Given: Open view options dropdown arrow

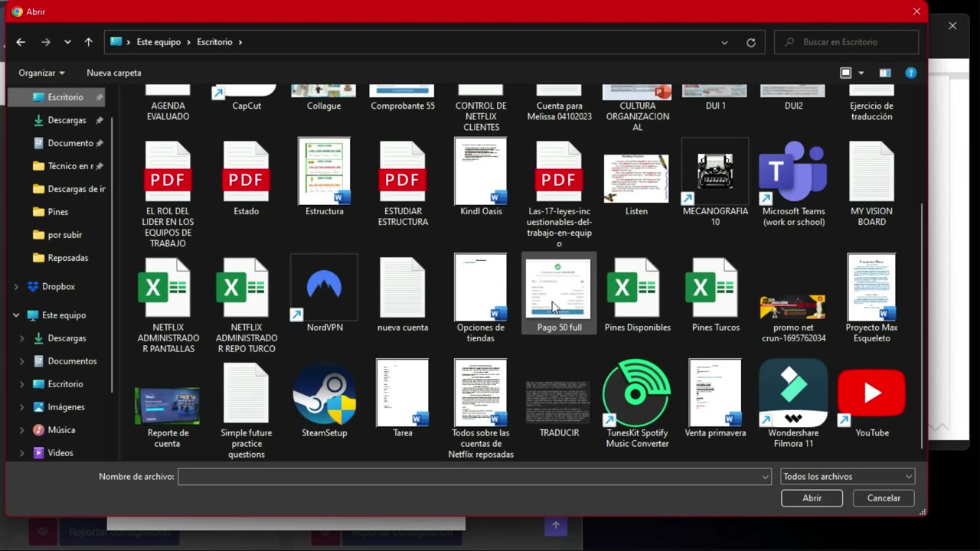Looking at the screenshot, I should (x=861, y=73).
